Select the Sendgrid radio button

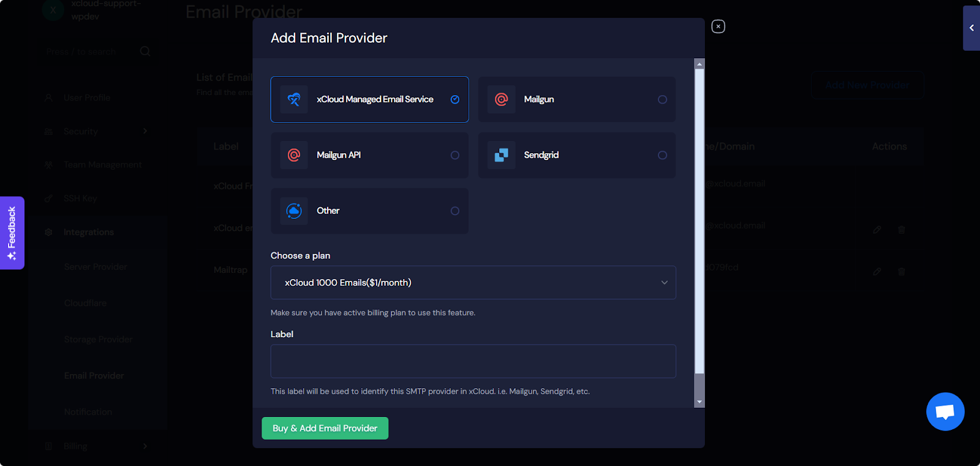pyautogui.click(x=662, y=155)
